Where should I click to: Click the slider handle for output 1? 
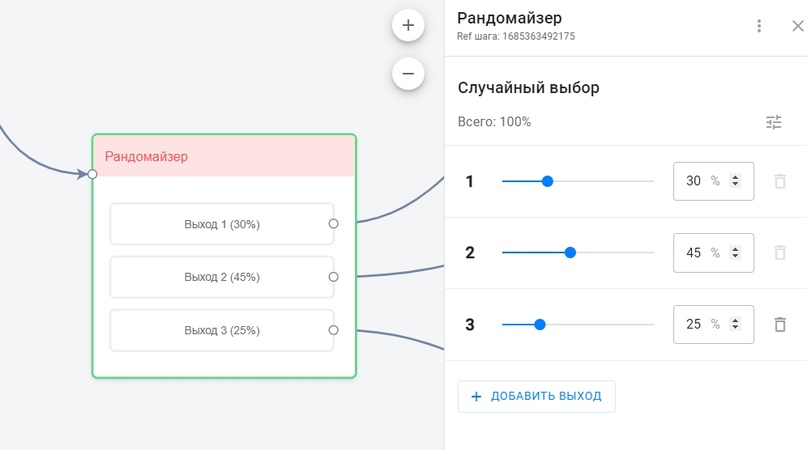[x=547, y=181]
